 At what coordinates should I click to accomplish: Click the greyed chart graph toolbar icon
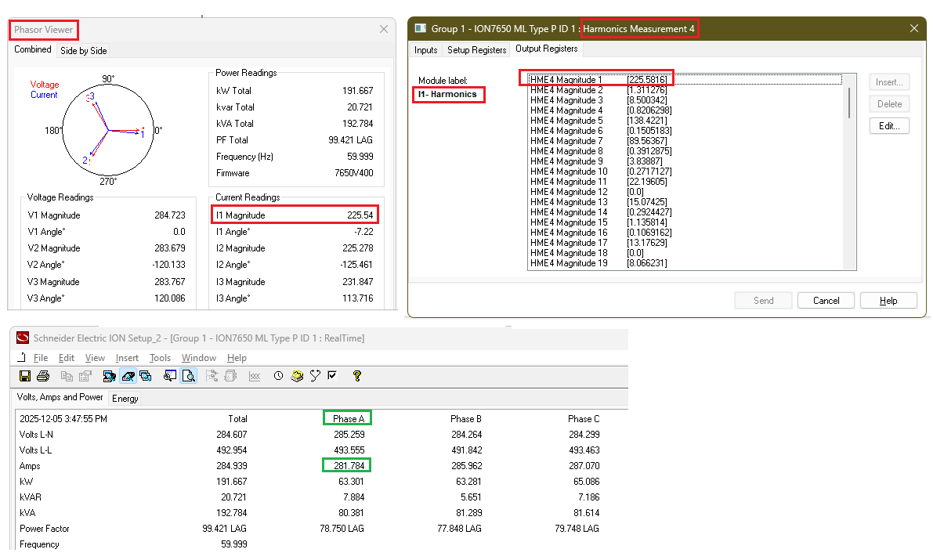click(x=255, y=377)
